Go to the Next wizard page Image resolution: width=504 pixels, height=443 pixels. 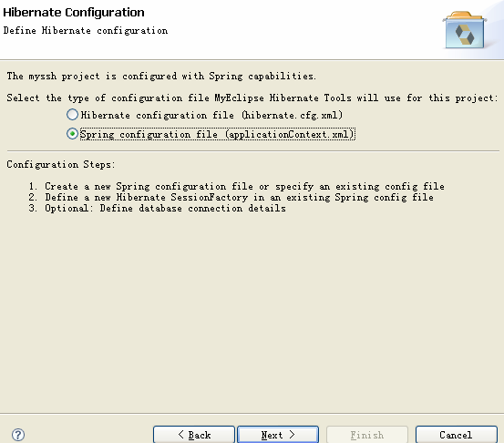(278, 435)
